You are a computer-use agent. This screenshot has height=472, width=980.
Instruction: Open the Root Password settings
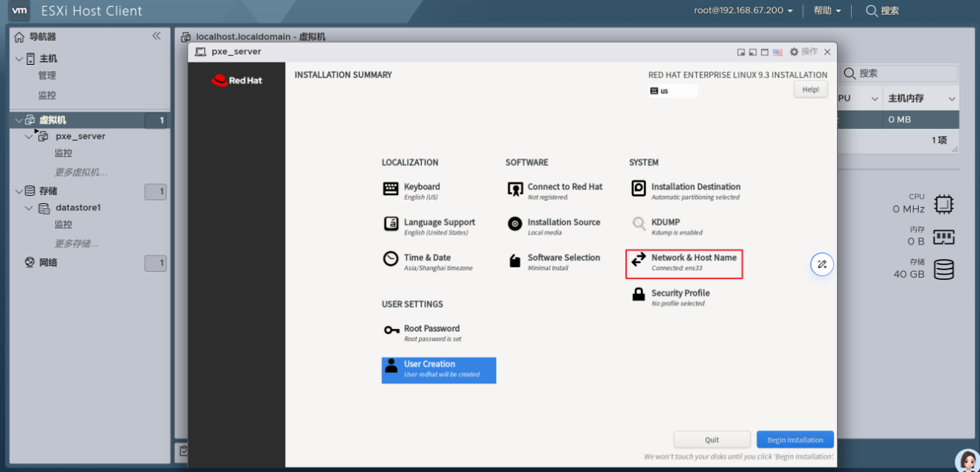(x=423, y=333)
